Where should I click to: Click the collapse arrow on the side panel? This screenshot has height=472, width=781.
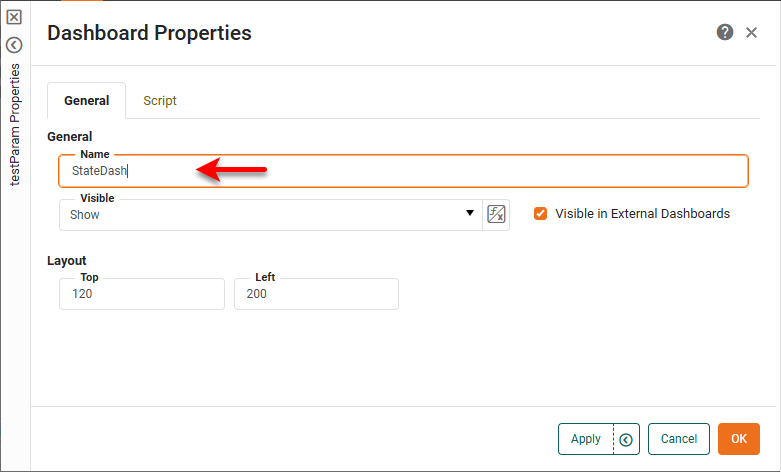tap(14, 44)
